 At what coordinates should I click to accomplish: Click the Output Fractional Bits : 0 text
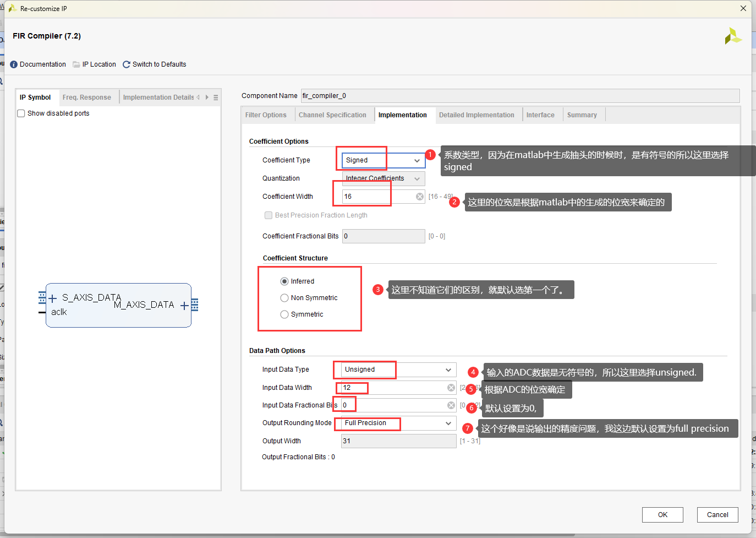click(298, 457)
